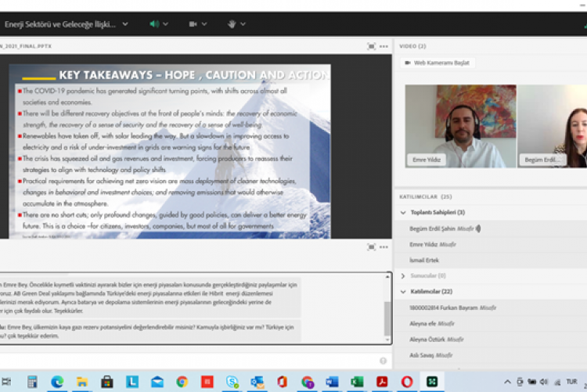Toggle the speaker audio icon in the top bar

[153, 24]
